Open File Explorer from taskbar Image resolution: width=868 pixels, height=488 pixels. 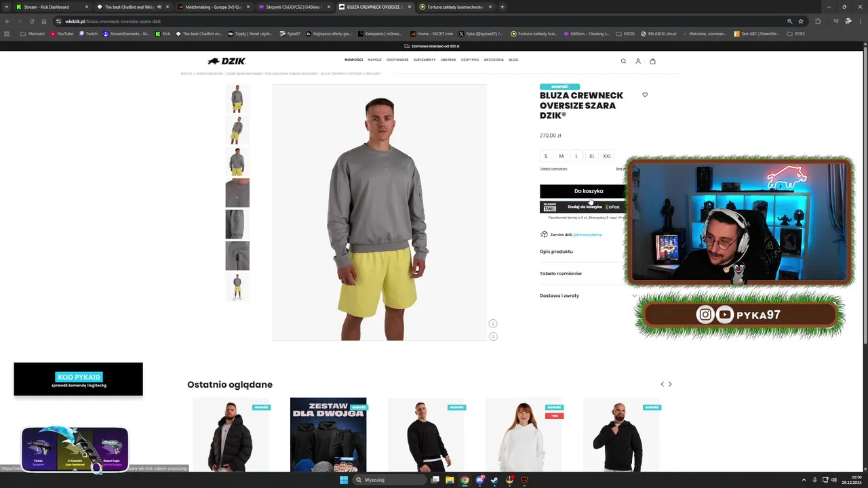click(450, 480)
